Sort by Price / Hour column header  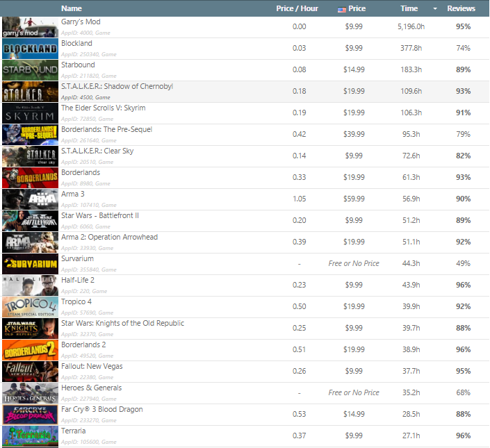click(x=297, y=8)
